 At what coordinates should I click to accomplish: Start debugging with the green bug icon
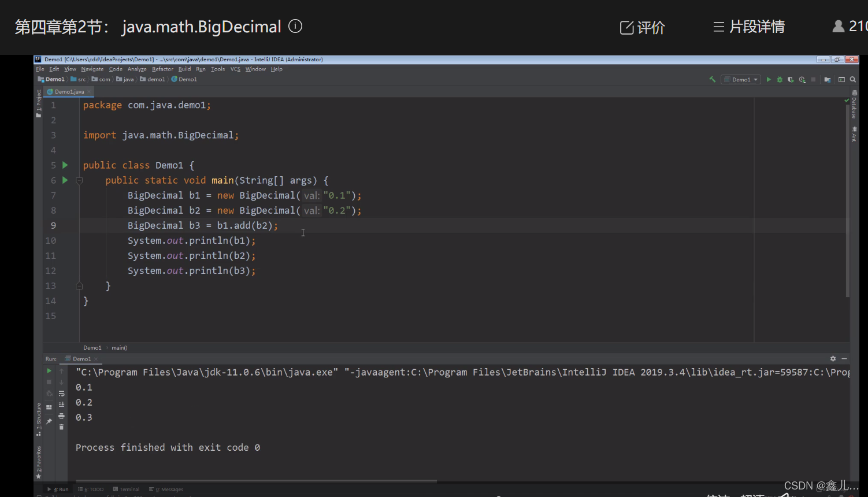780,80
